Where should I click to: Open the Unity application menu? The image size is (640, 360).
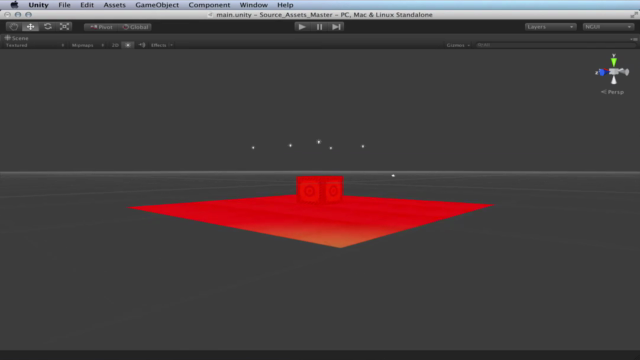tap(38, 5)
